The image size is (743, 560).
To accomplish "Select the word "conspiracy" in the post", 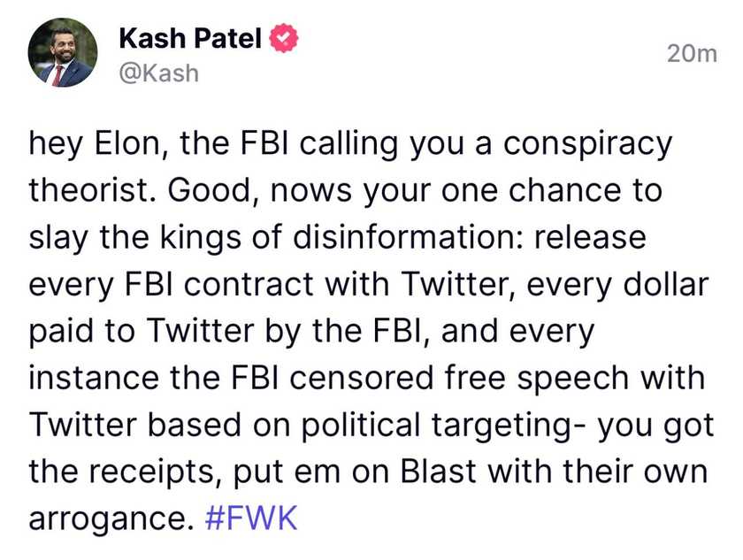I will (x=587, y=144).
